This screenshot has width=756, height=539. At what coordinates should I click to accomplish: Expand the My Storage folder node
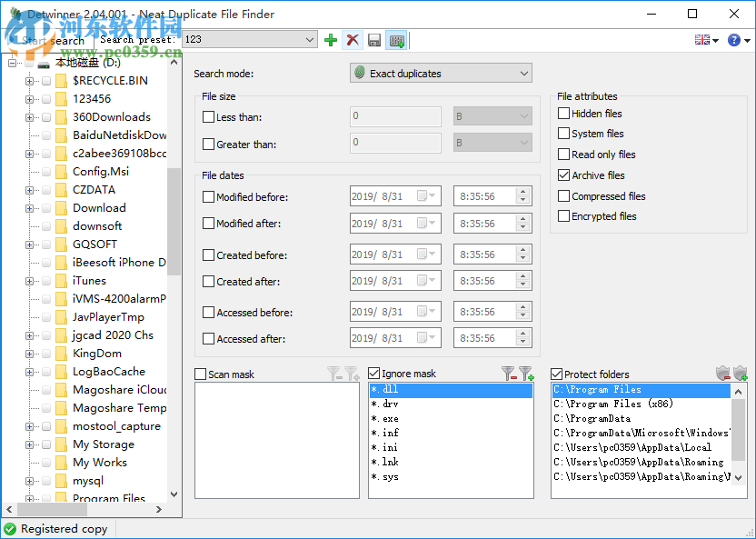(x=29, y=444)
